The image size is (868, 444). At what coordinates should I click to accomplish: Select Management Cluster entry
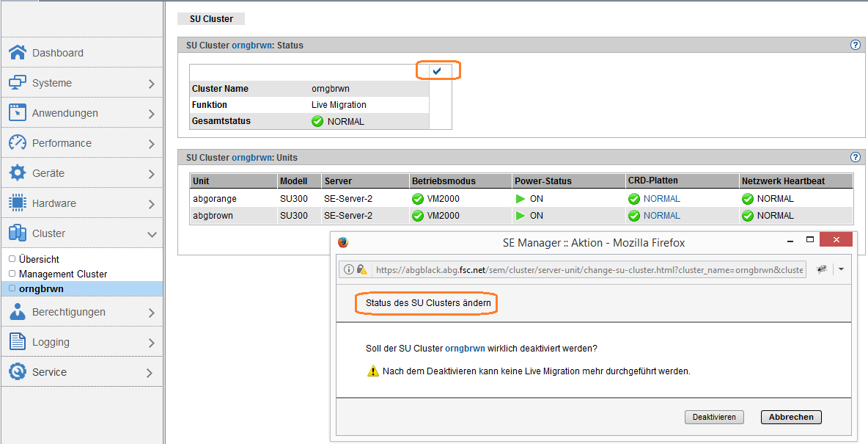click(63, 274)
